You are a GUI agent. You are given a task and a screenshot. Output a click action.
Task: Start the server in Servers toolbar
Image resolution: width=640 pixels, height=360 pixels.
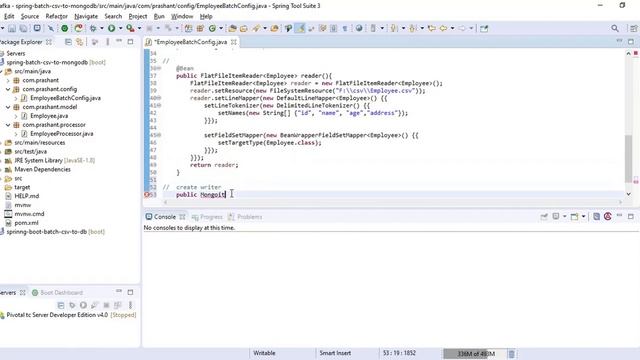click(83, 305)
